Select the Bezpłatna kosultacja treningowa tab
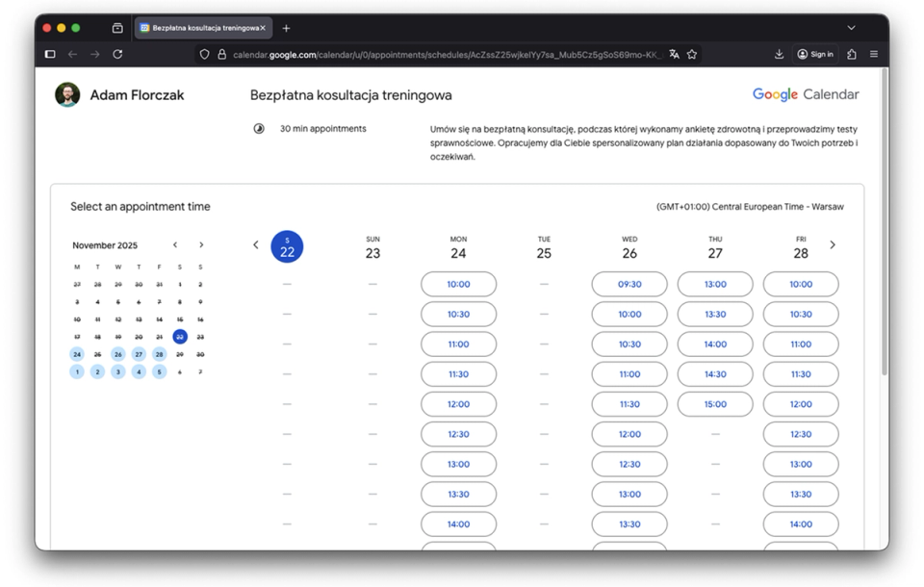 203,28
